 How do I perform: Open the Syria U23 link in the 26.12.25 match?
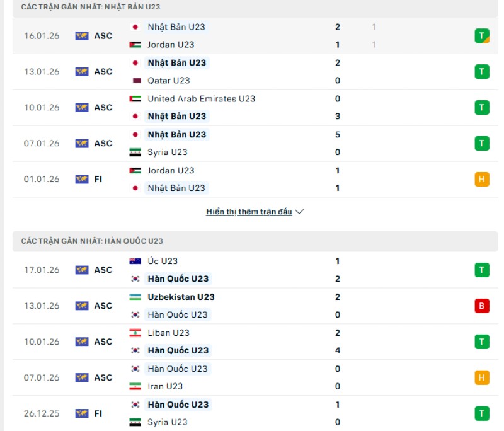[x=168, y=423]
